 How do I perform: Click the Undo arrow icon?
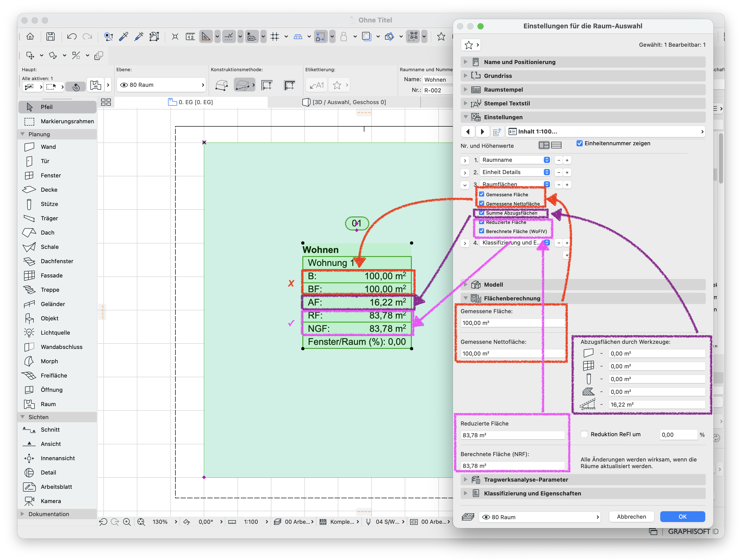point(71,36)
